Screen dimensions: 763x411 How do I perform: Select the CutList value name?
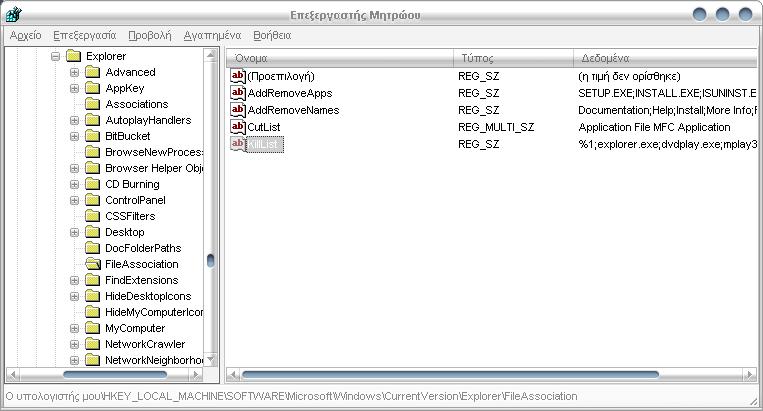coord(264,127)
